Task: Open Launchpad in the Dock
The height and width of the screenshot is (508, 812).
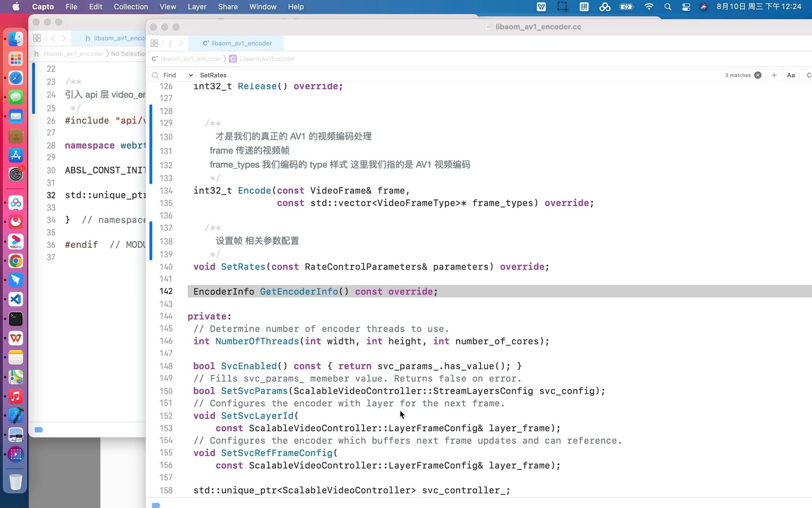Action: pos(16,59)
